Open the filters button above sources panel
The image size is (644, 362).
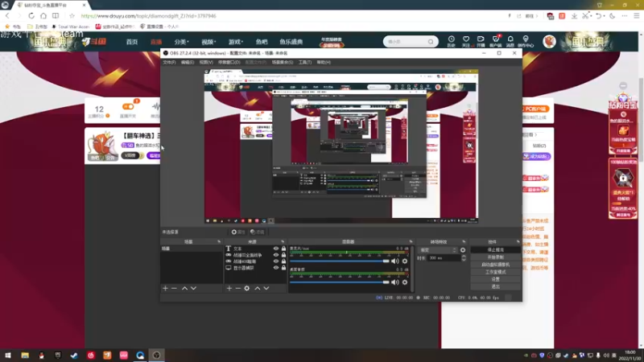point(257,232)
